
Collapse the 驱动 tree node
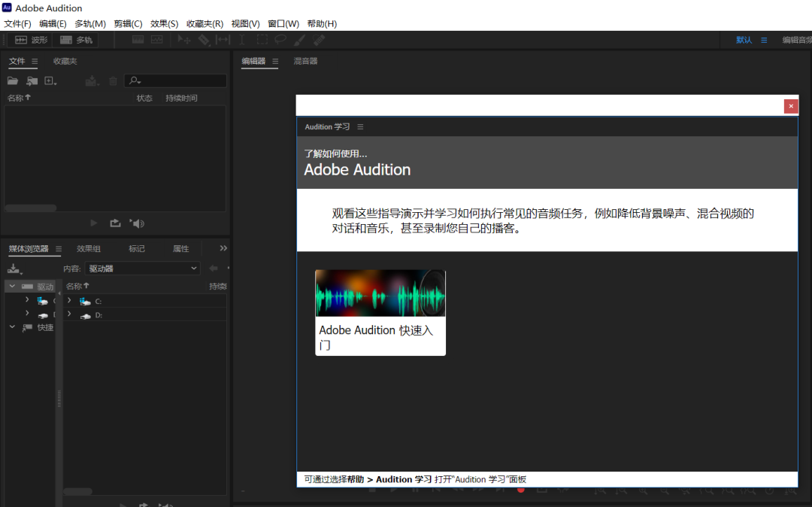coord(12,286)
